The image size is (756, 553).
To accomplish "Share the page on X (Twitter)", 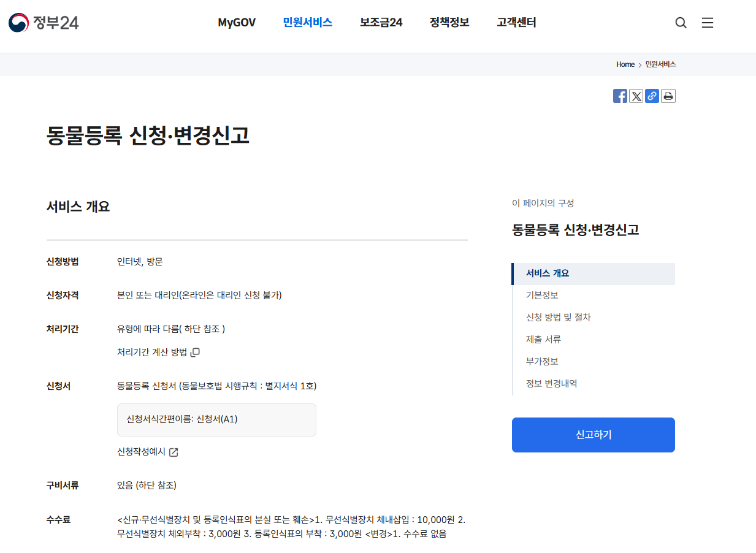I will (x=636, y=96).
